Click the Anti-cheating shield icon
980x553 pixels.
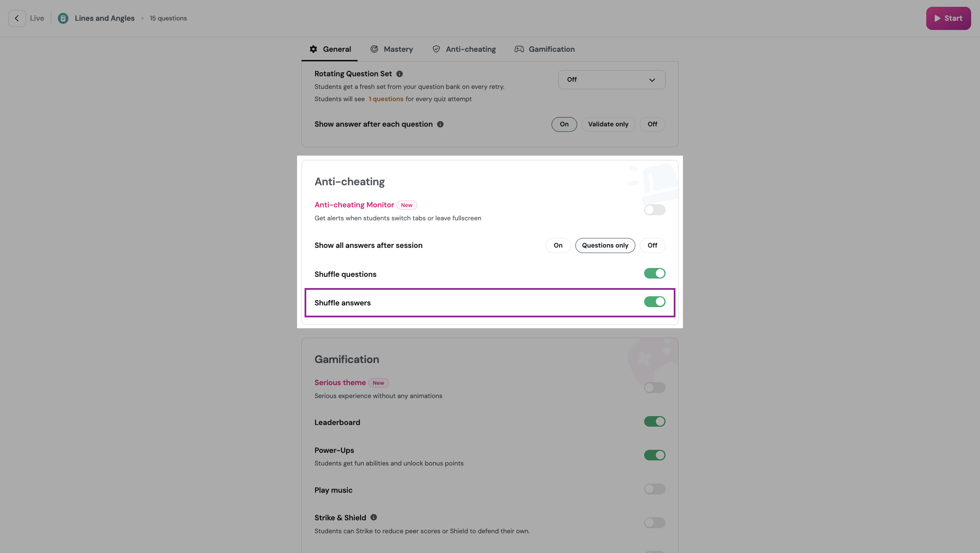[x=436, y=49]
